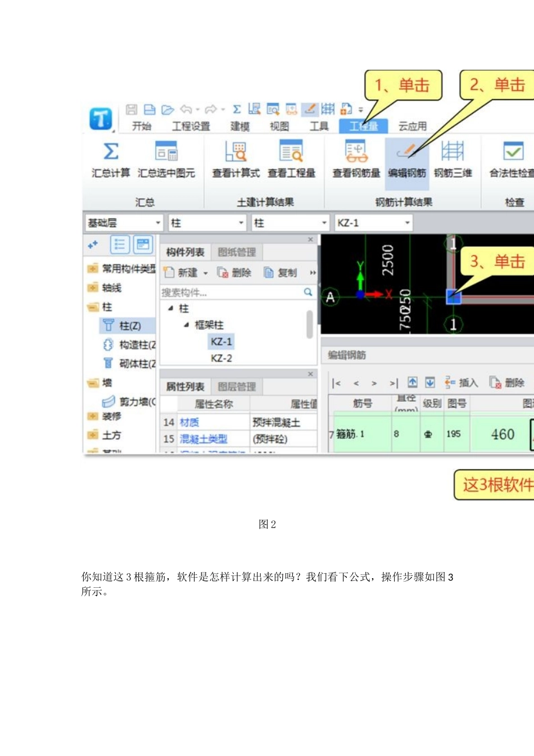Select KZ-2 in component tree
534x756 pixels.
click(221, 358)
